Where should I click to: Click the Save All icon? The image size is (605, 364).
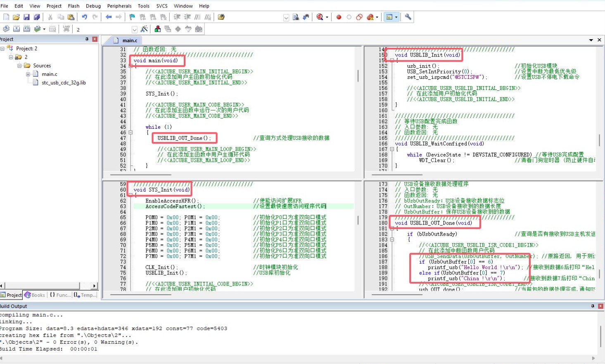pyautogui.click(x=37, y=17)
